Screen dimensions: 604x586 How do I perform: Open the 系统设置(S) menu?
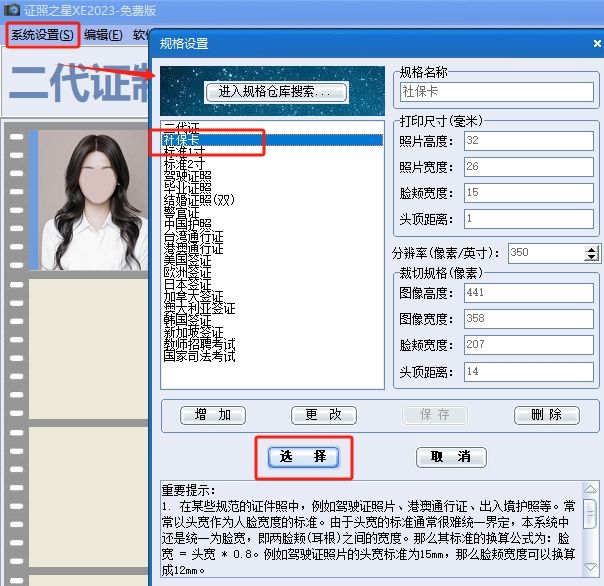click(x=42, y=35)
